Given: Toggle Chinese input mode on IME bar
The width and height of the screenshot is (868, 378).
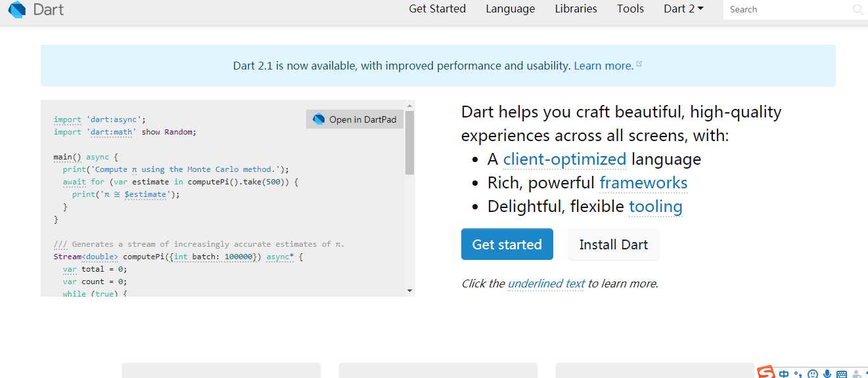Looking at the screenshot, I should (x=784, y=374).
